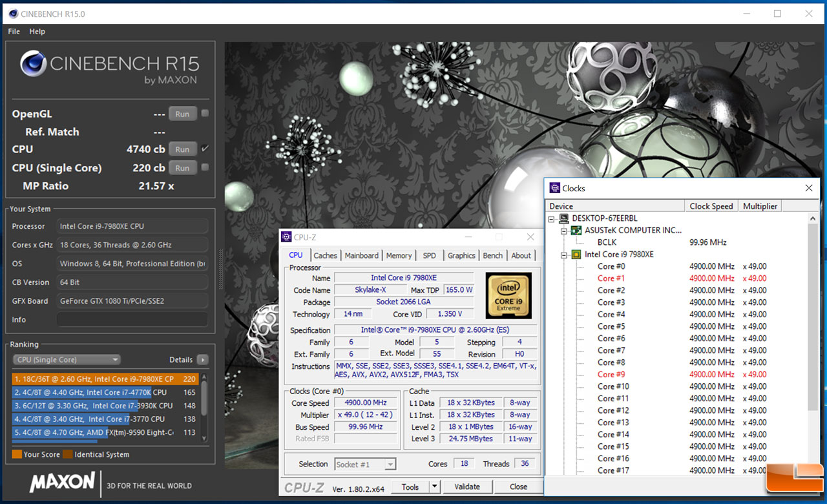Switch to the SPD tab in CPU-Z

pyautogui.click(x=429, y=255)
